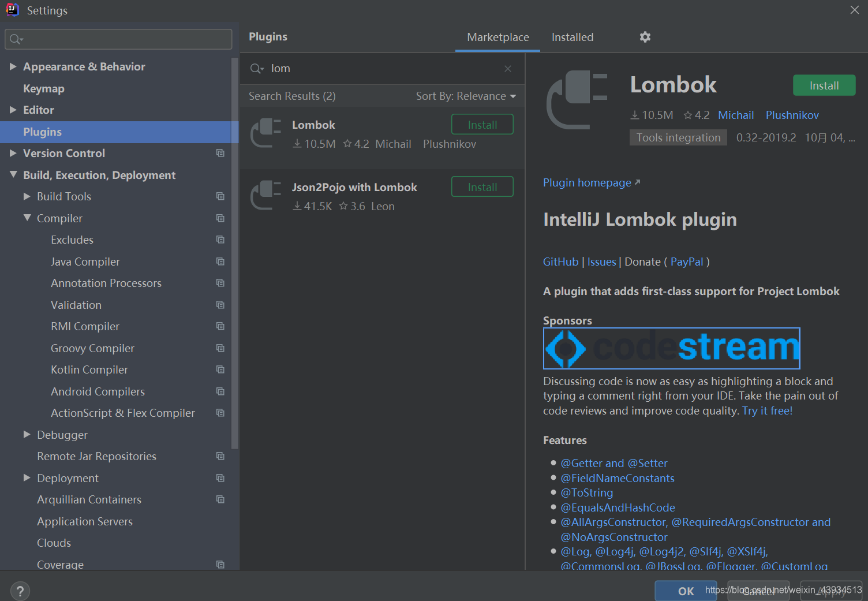Expand the Appearance & Behavior section
The width and height of the screenshot is (868, 601).
tap(13, 66)
